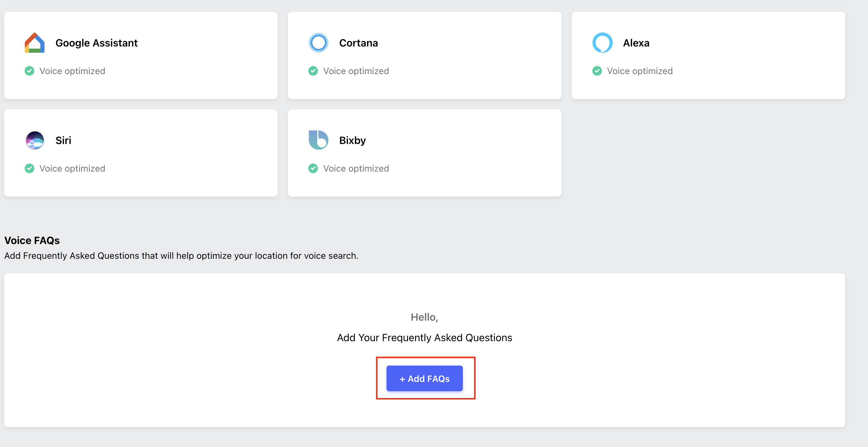Click the 'Hello,' greeting text

(x=424, y=317)
